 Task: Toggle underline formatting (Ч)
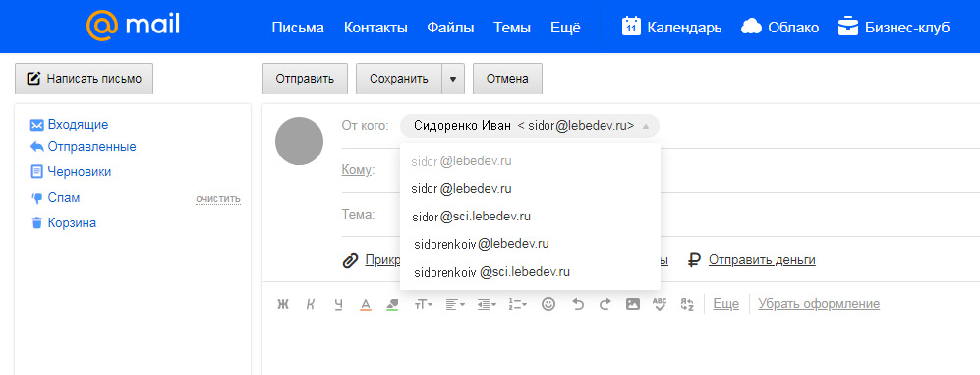[338, 305]
